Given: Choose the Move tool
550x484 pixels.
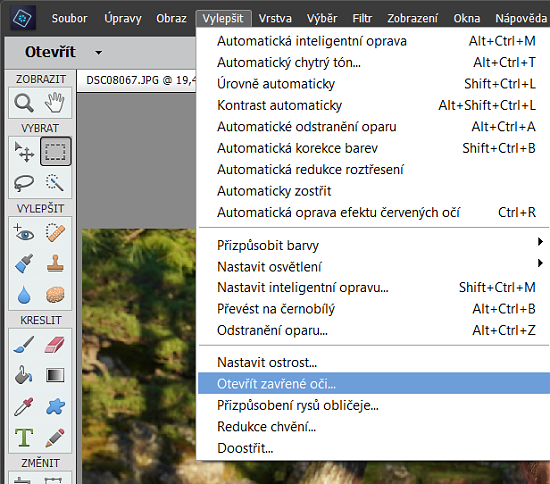Looking at the screenshot, I should click(24, 152).
